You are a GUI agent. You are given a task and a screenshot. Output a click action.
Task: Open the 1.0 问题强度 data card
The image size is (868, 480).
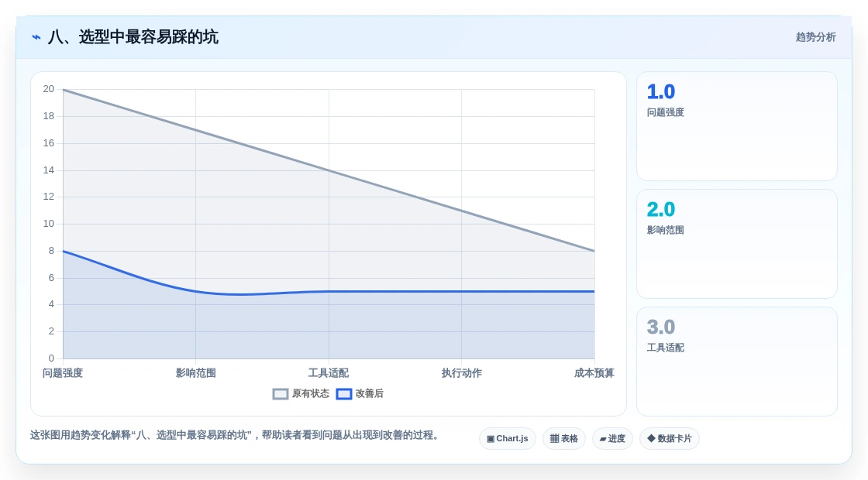click(x=737, y=126)
